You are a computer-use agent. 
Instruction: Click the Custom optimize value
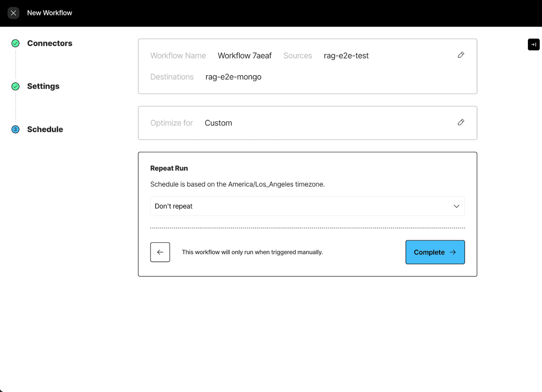pyautogui.click(x=218, y=123)
